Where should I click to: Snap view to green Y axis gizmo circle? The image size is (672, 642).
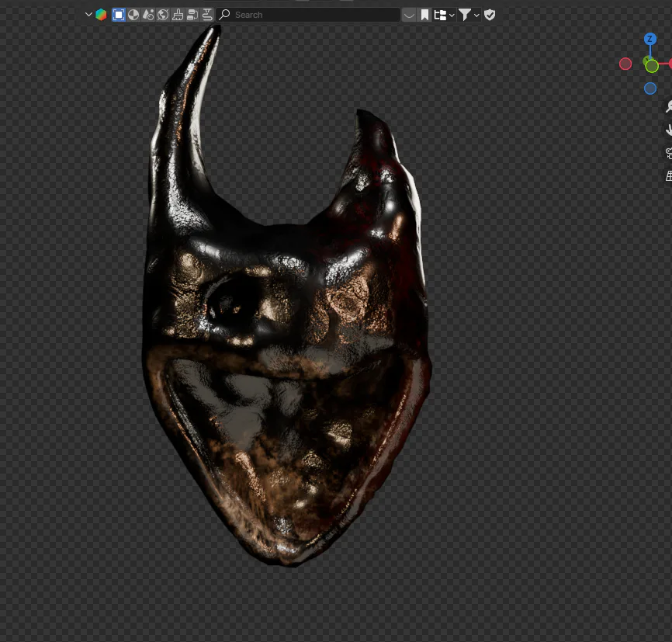click(652, 66)
